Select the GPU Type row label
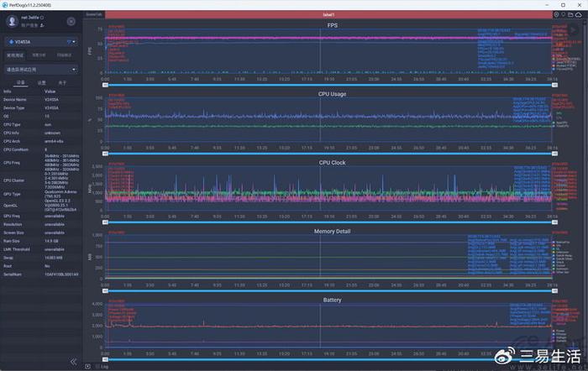This screenshot has height=371, width=588. pyautogui.click(x=12, y=194)
